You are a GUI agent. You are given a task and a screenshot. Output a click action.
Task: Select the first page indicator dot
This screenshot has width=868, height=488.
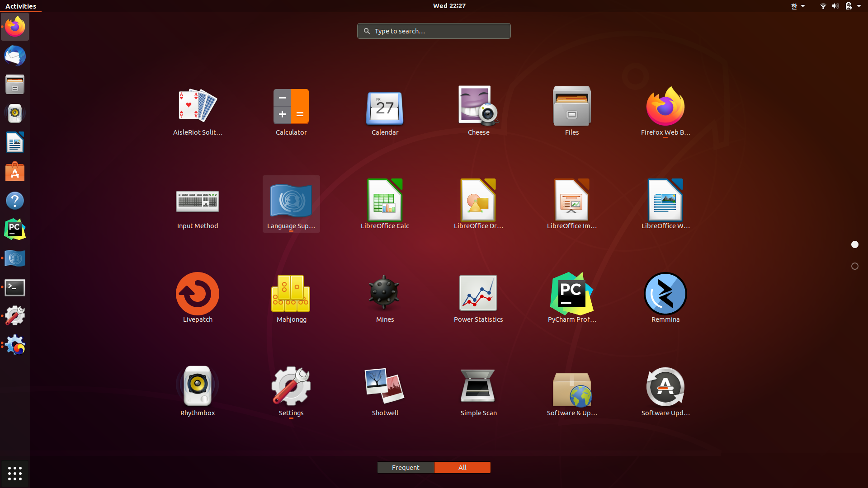pyautogui.click(x=854, y=244)
